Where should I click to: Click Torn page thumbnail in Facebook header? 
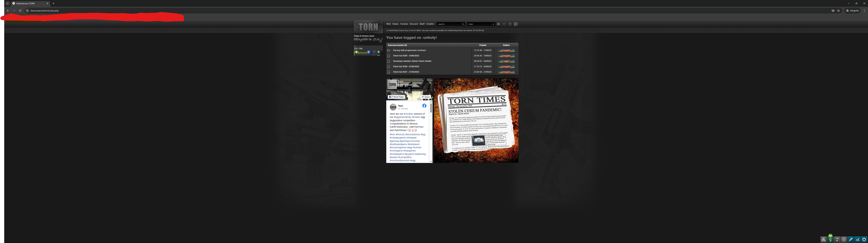tap(392, 84)
